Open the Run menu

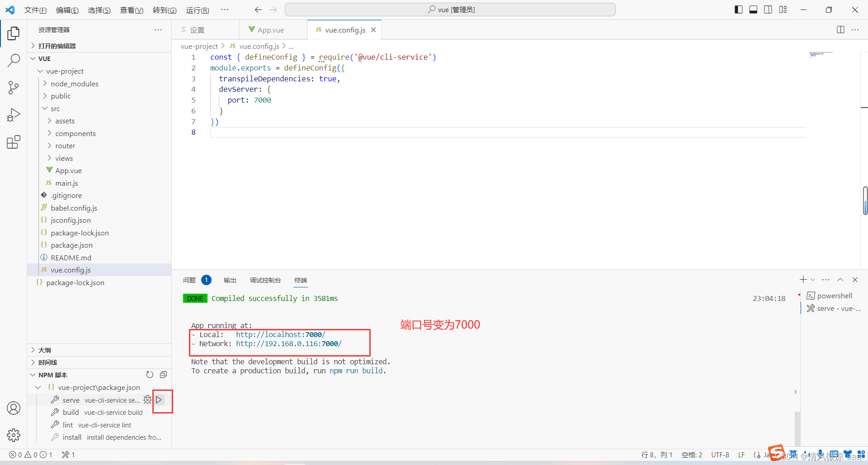pyautogui.click(x=198, y=10)
